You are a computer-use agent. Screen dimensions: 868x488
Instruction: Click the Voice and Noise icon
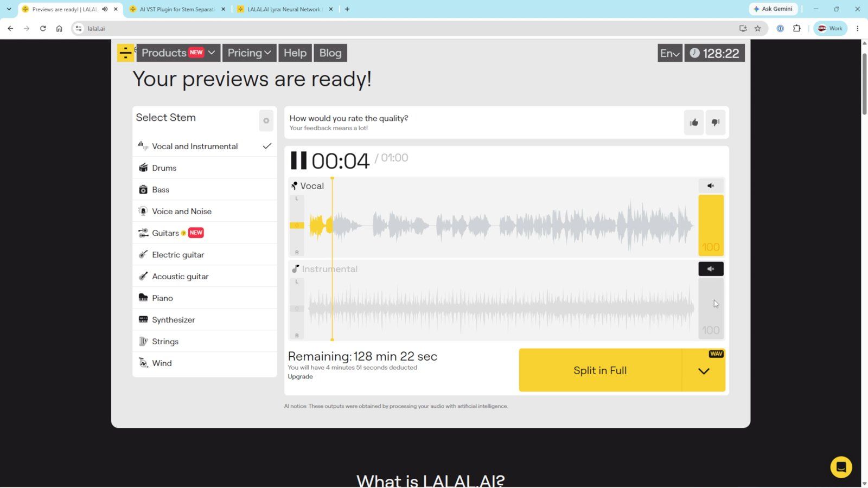click(143, 211)
